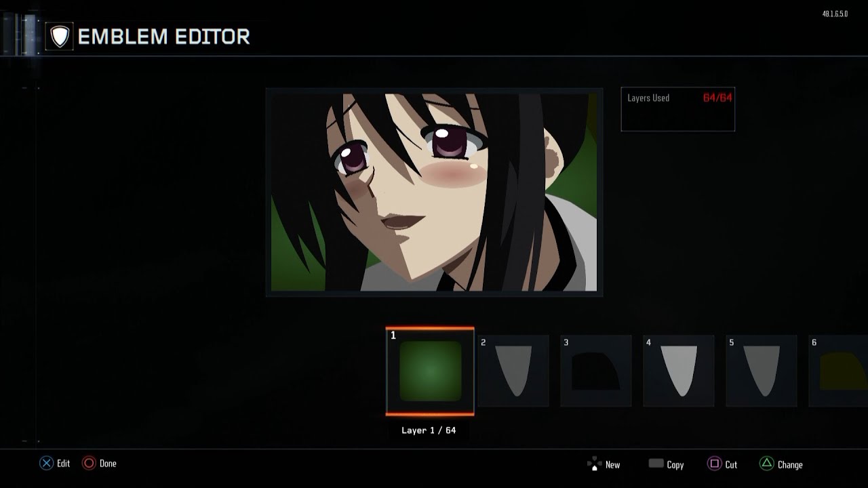Click the square button icon for Cut

[714, 464]
